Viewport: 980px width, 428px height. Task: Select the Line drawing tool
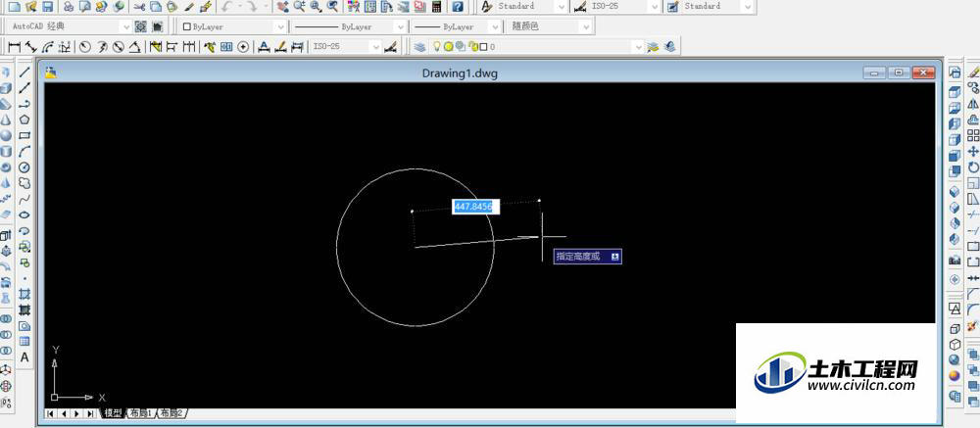click(24, 71)
